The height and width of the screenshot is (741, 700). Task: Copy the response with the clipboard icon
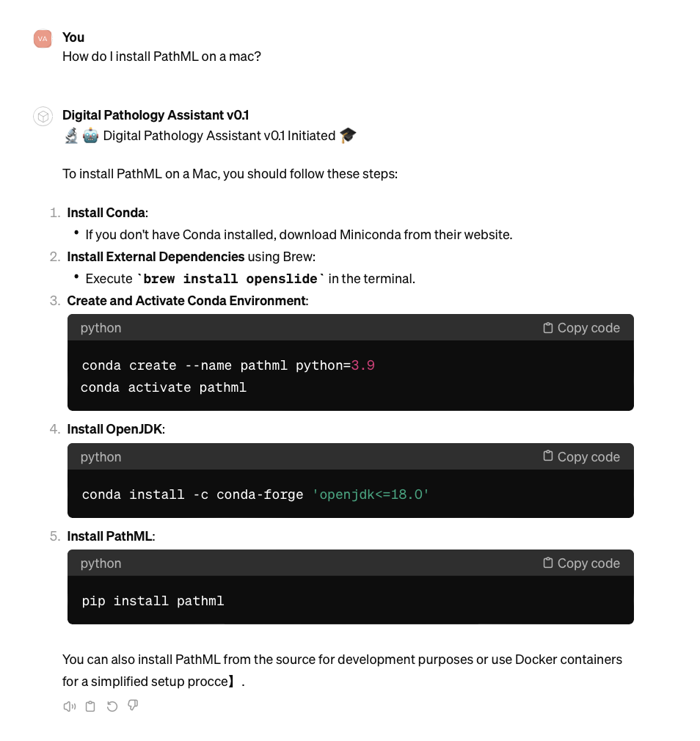90,707
